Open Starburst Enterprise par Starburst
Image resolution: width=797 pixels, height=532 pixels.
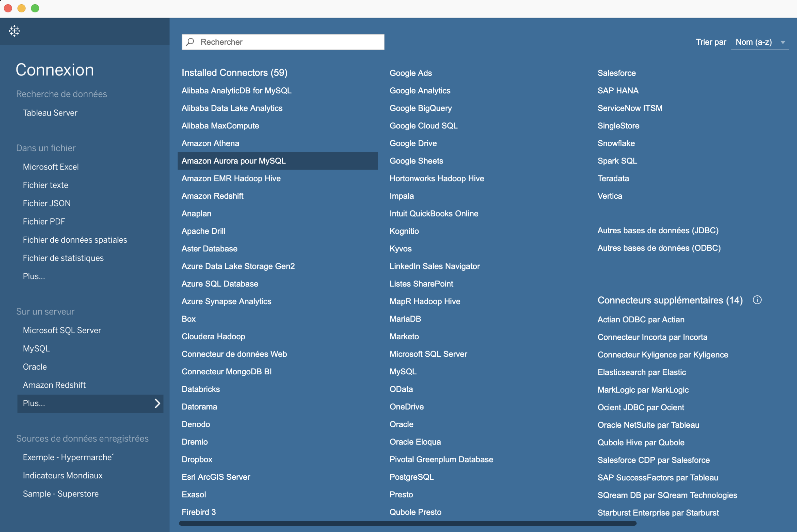tap(658, 513)
